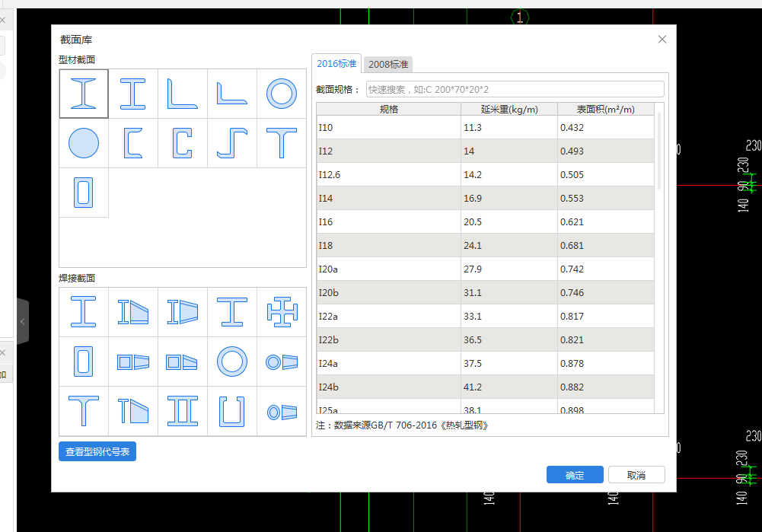Click the 截面规格 quick search field
Image resolution: width=762 pixels, height=532 pixels.
[515, 89]
